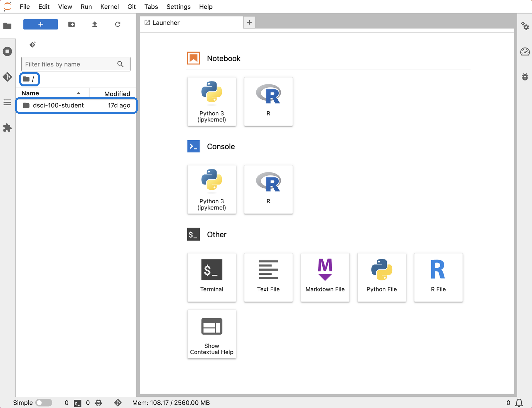Screen dimensions: 532x408
Task: Open the Settings menu
Action: [179, 7]
